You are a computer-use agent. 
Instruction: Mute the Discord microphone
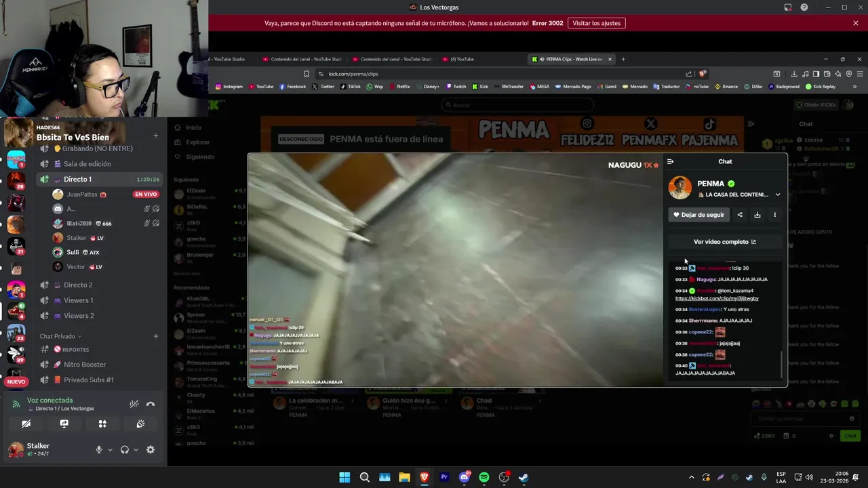point(99,449)
